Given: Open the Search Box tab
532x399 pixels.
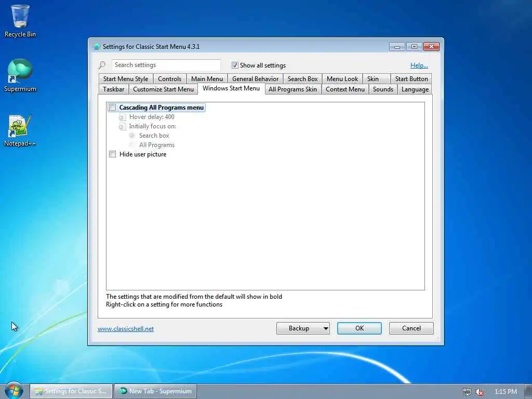Looking at the screenshot, I should click(x=303, y=79).
